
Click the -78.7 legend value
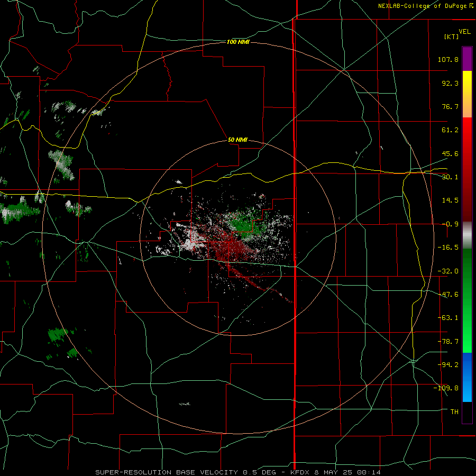click(448, 342)
